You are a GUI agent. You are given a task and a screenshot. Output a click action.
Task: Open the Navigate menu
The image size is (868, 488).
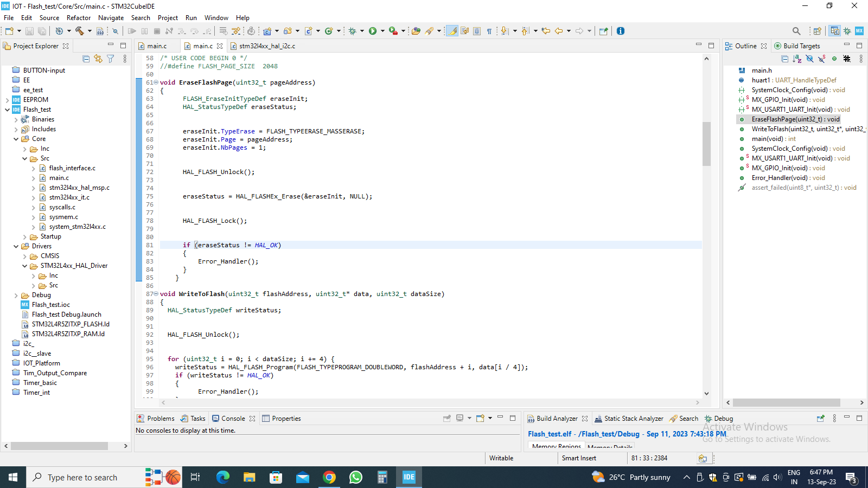click(111, 18)
